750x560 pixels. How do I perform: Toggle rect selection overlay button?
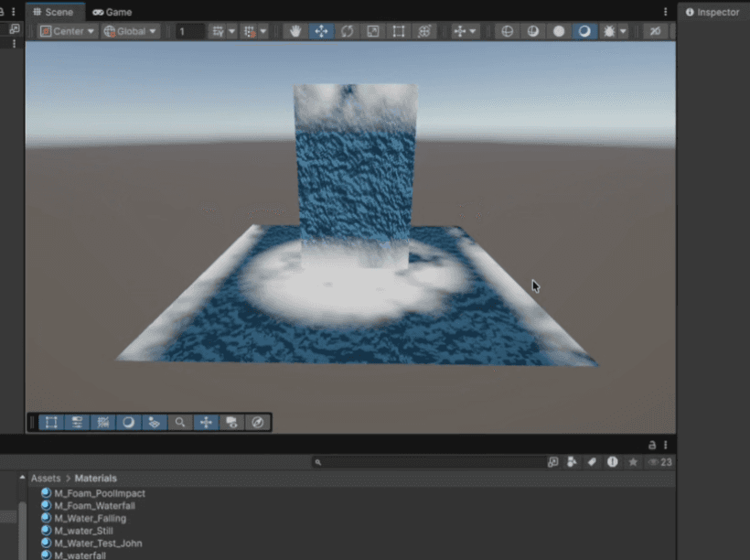point(51,422)
